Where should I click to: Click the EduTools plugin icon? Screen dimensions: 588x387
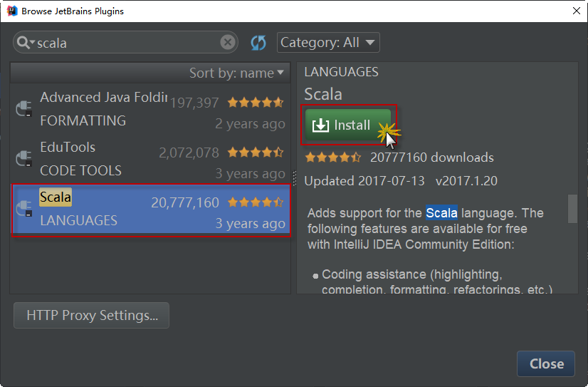pyautogui.click(x=24, y=159)
